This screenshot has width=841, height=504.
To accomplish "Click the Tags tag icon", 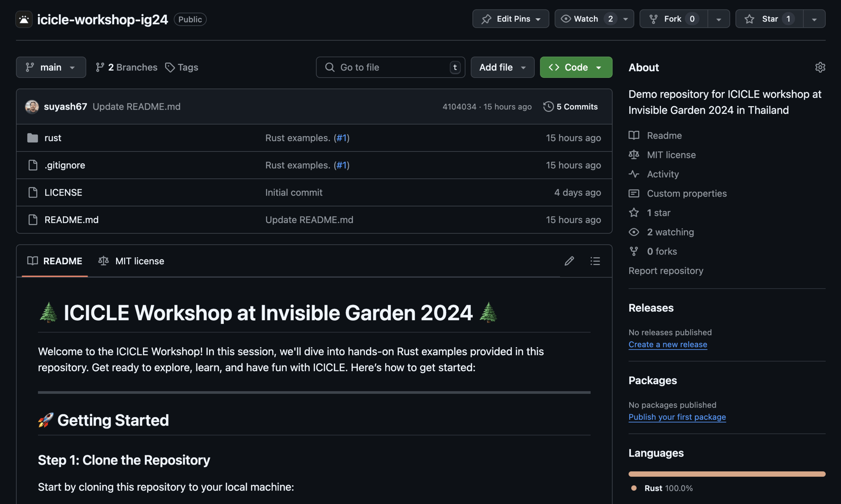I will point(170,68).
